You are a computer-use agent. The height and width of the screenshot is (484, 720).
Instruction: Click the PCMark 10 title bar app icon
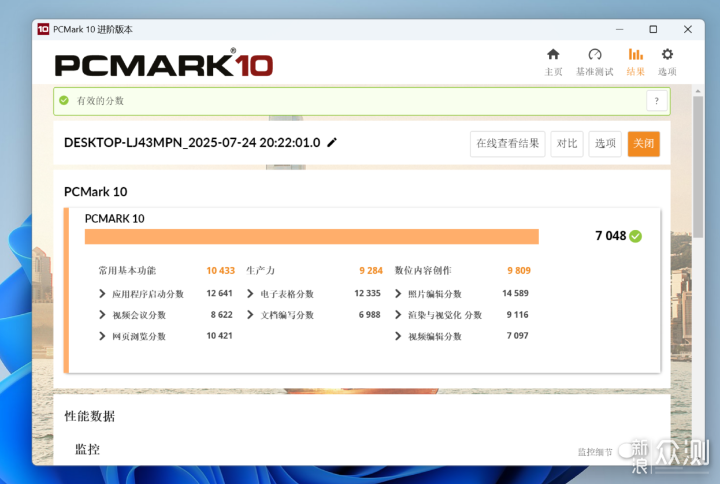coord(43,29)
